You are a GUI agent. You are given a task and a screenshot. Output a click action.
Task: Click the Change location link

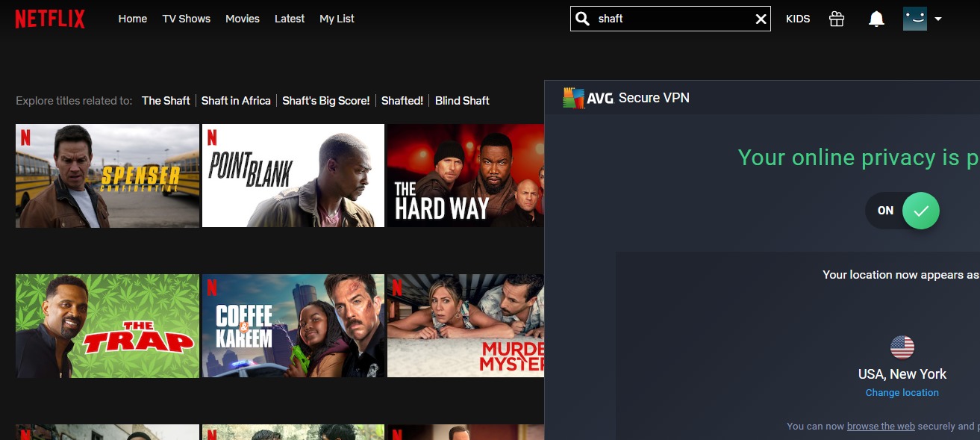pos(902,392)
